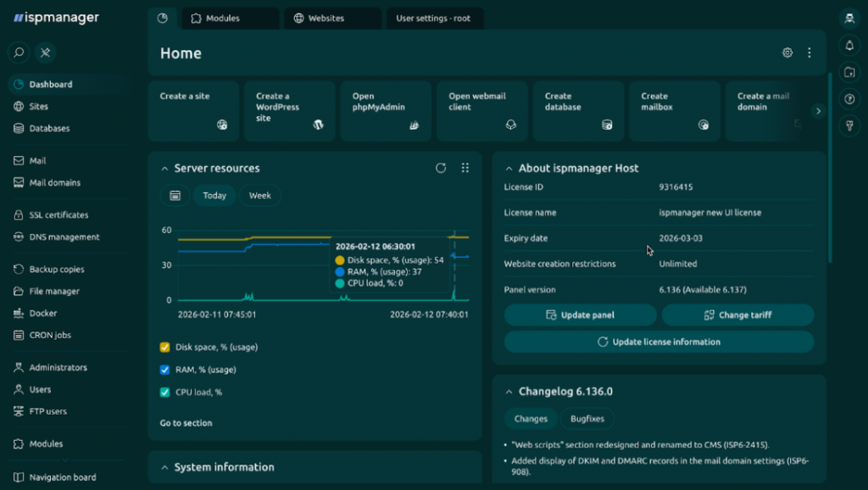Image resolution: width=868 pixels, height=490 pixels.
Task: Click the help question mark icon
Action: [x=849, y=99]
